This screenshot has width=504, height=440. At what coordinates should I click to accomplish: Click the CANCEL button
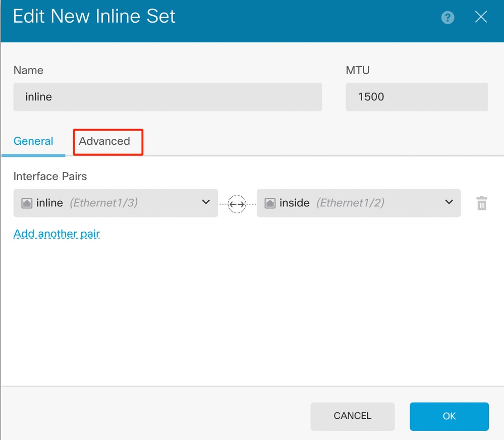point(352,416)
